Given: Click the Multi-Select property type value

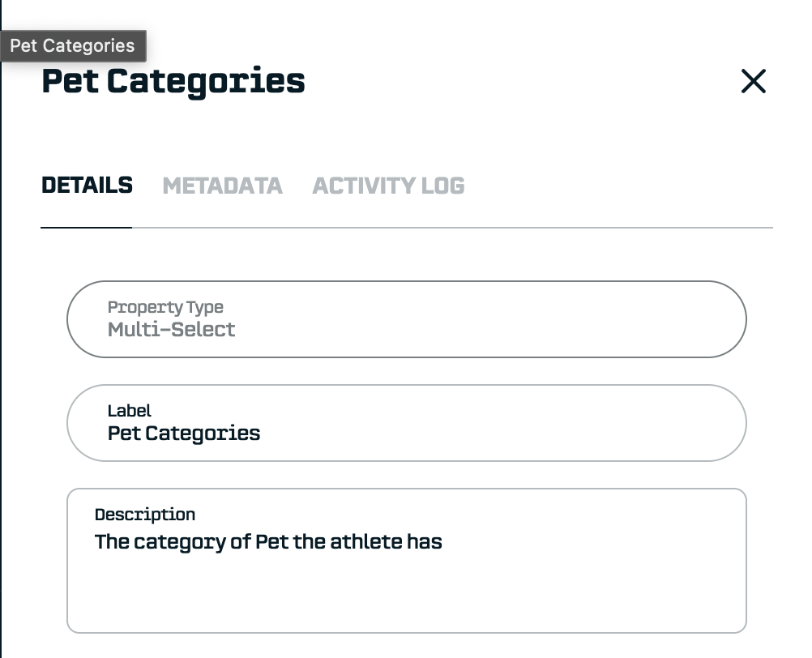Looking at the screenshot, I should 171,330.
